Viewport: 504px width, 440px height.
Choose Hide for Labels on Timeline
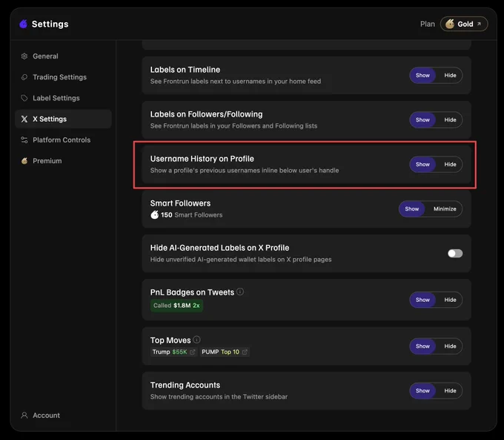450,76
